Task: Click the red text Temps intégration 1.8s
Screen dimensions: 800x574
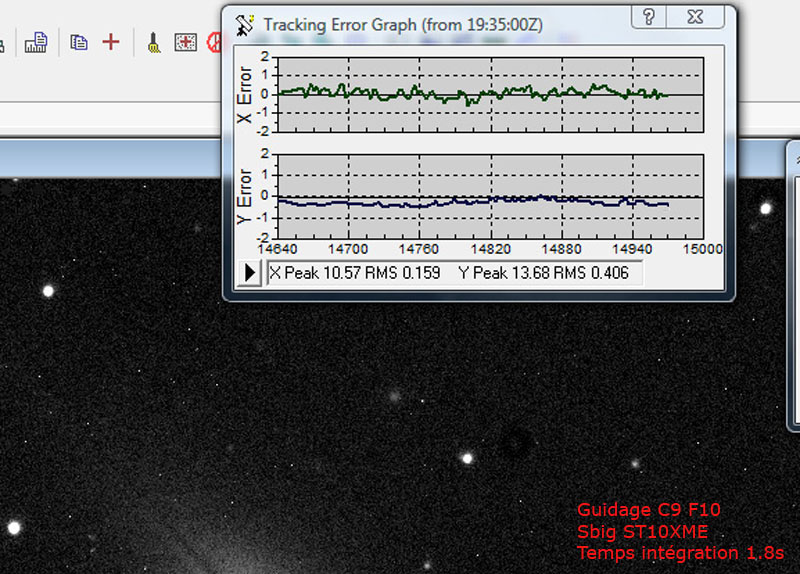Action: point(680,553)
